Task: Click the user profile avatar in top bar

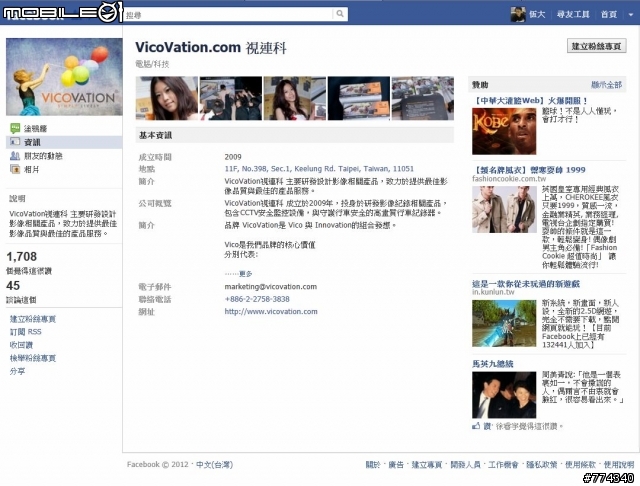Action: (x=518, y=14)
